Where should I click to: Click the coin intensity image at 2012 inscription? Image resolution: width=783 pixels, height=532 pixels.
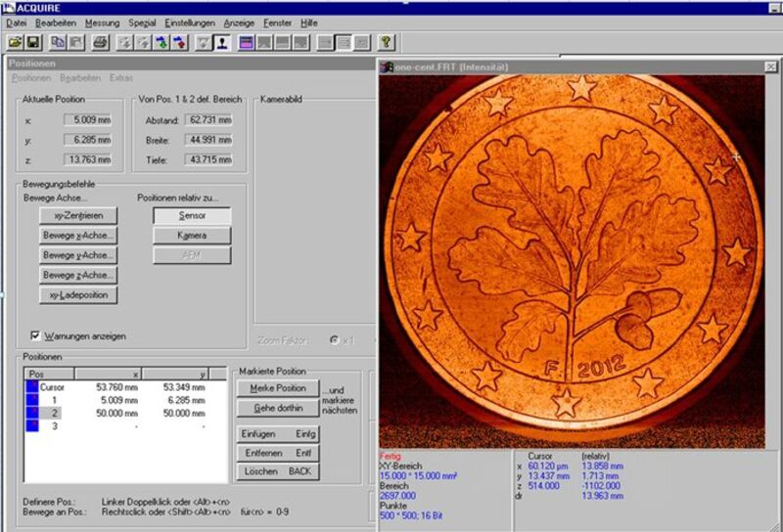point(601,367)
